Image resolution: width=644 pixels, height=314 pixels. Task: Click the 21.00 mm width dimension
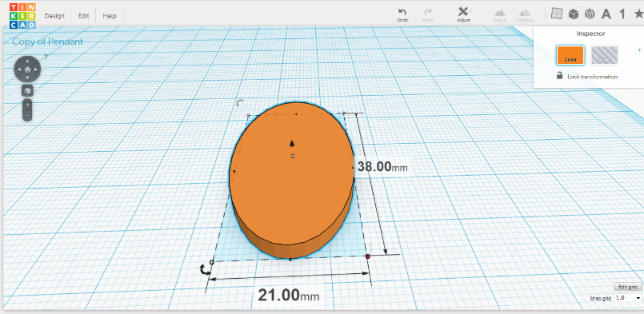point(289,295)
